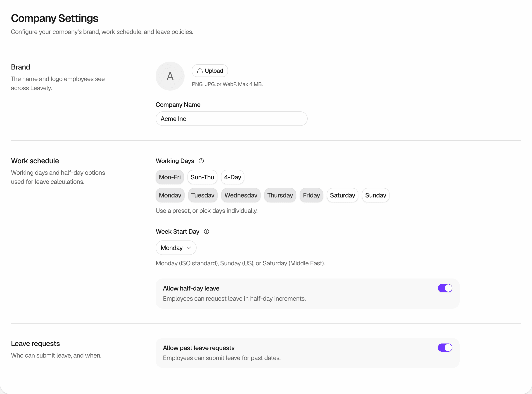Viewport: 532px width, 394px height.
Task: Open the Week Start Day dropdown
Action: click(176, 247)
